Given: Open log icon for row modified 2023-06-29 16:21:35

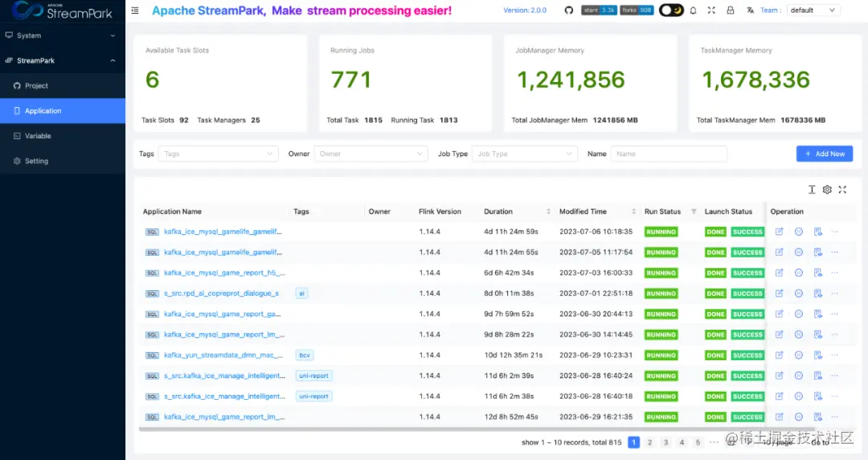Looking at the screenshot, I should point(817,417).
